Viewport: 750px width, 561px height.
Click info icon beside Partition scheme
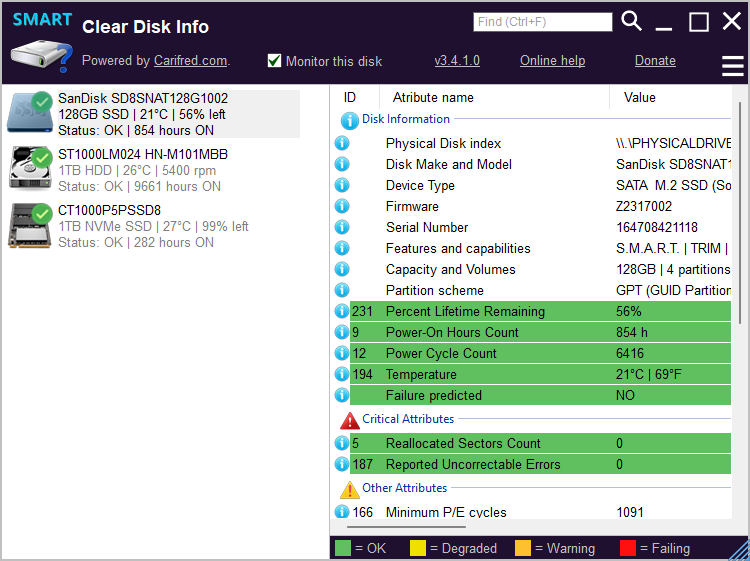point(342,290)
